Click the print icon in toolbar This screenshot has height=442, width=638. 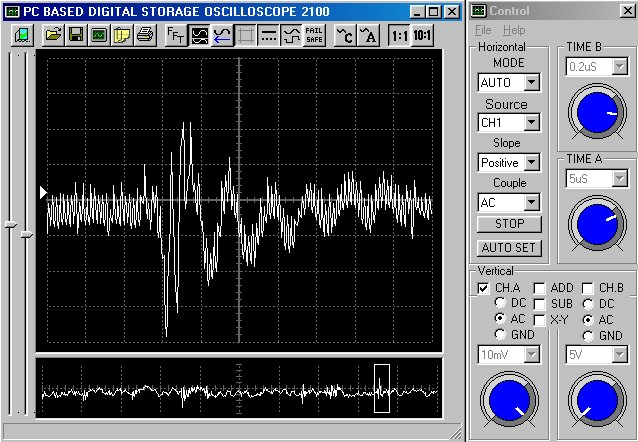[145, 35]
